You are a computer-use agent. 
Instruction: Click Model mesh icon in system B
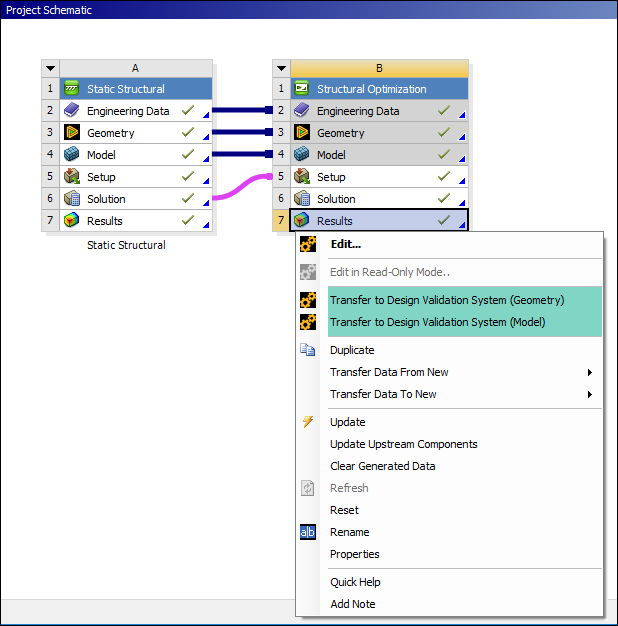(x=302, y=154)
